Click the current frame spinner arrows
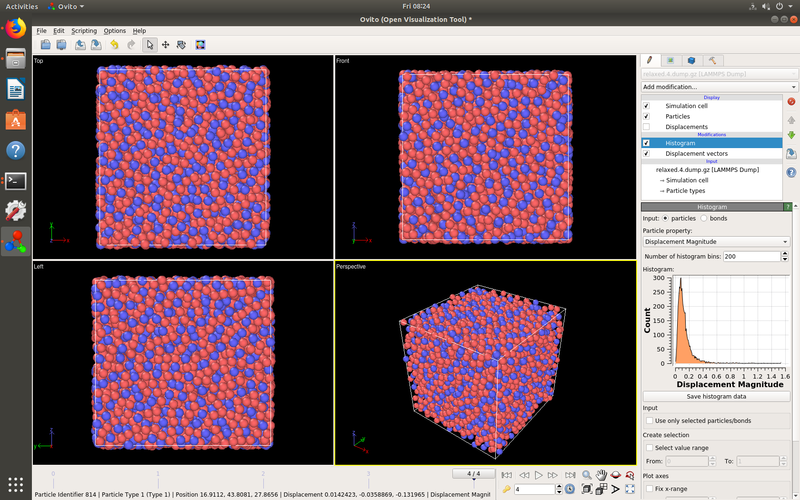Image resolution: width=800 pixels, height=500 pixels. pos(559,489)
